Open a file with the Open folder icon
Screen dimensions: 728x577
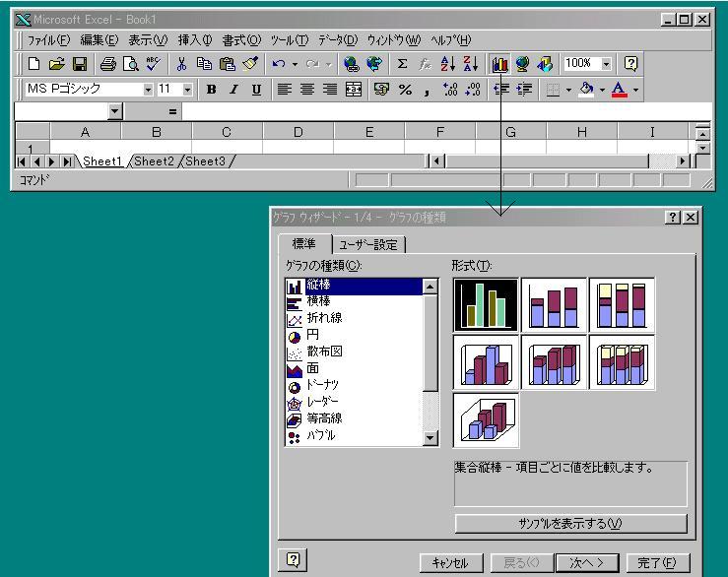(56, 64)
